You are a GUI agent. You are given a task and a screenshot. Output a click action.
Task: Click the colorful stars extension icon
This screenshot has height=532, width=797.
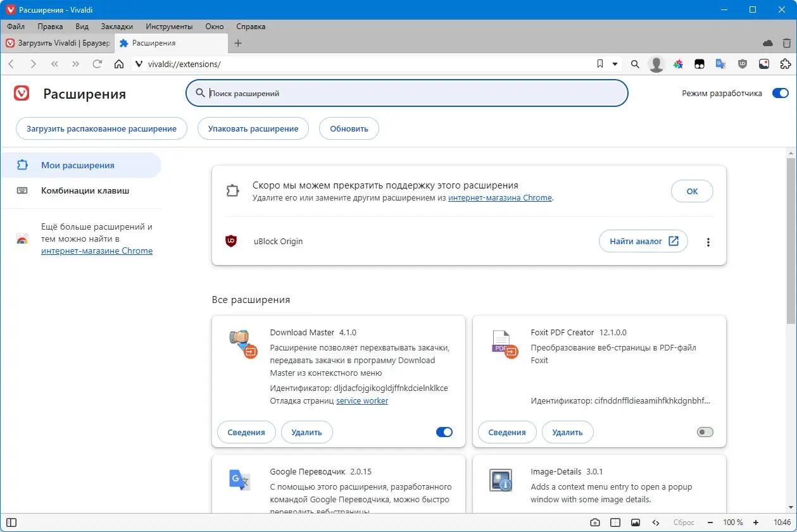[678, 64]
